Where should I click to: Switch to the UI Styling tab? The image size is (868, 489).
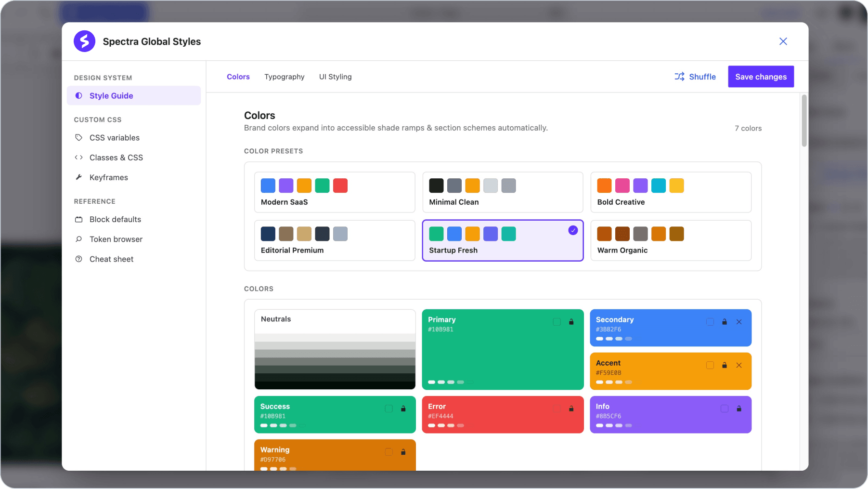tap(336, 77)
